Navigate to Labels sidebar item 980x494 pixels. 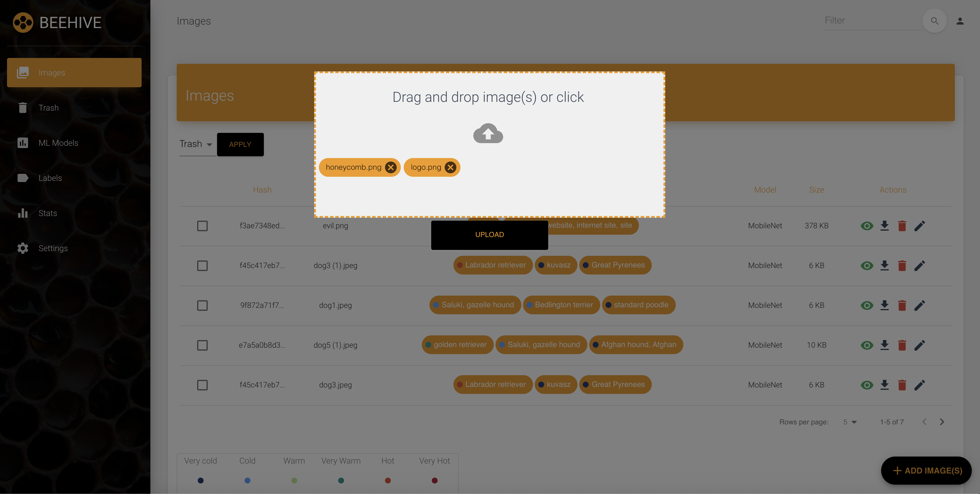(x=50, y=178)
